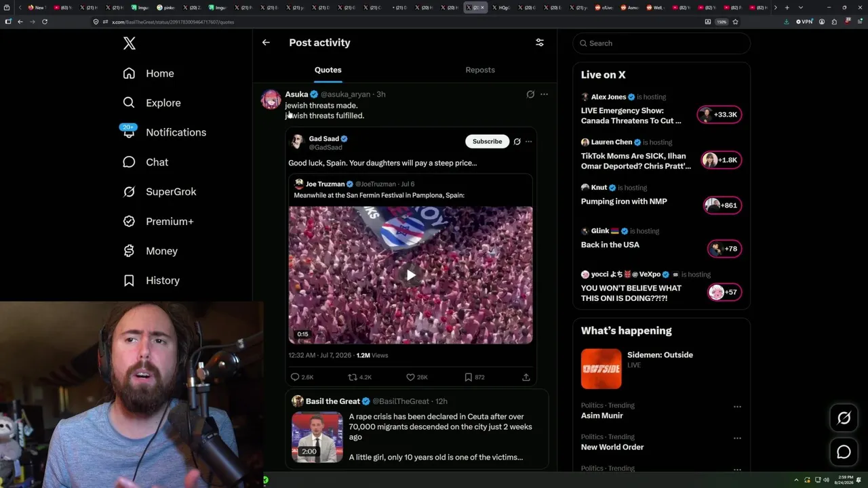Go back using the Post activity arrow
Screen dimensions: 868x488
[x=266, y=43]
